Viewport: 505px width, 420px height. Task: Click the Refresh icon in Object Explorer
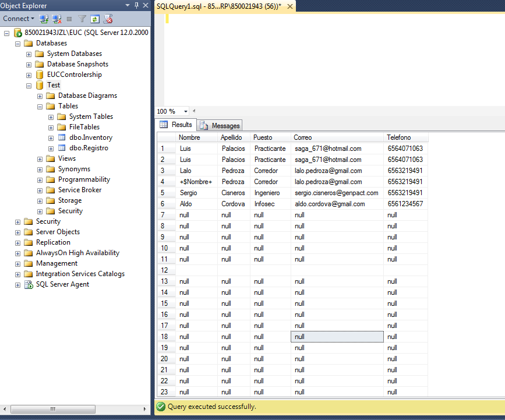[x=95, y=19]
